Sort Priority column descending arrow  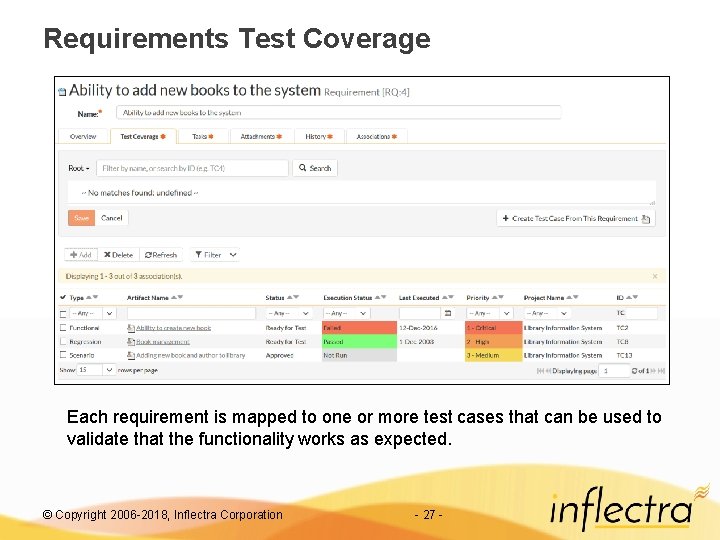(x=501, y=297)
